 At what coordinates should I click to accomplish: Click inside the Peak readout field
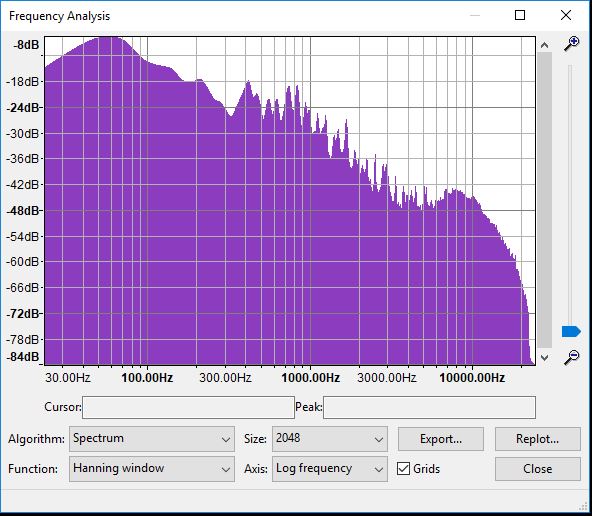429,407
